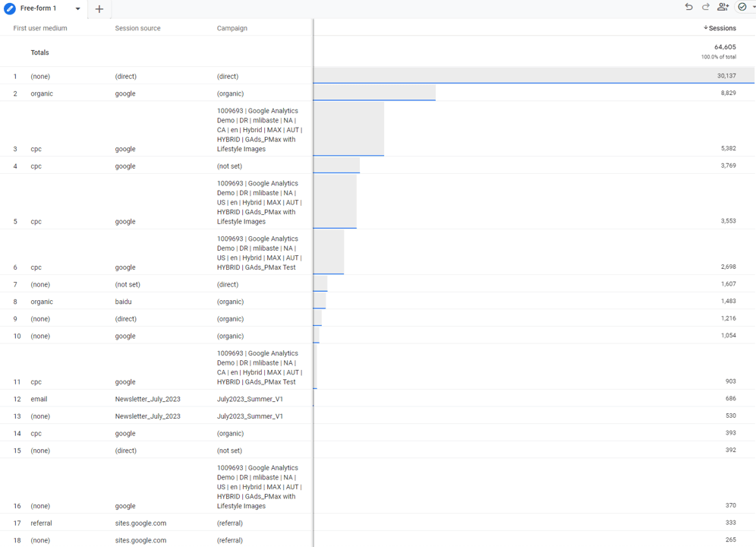Click the sessions bar for row 2 organic google
756x547 pixels.
(374, 93)
